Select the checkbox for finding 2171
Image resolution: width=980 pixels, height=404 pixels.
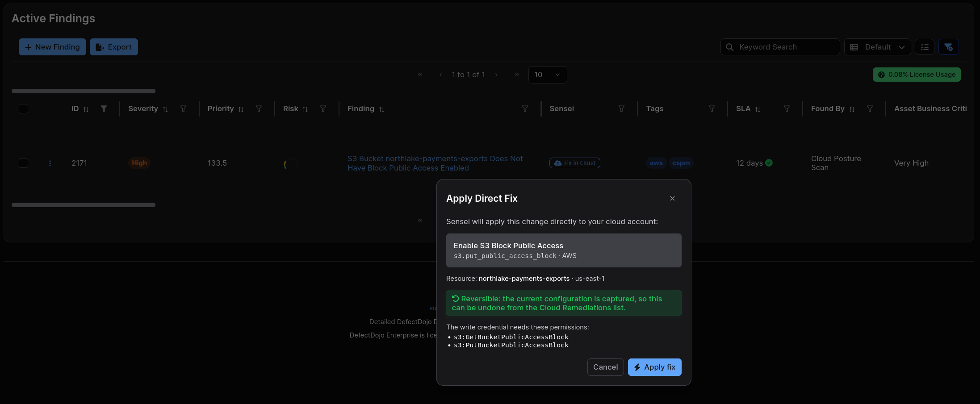click(24, 163)
